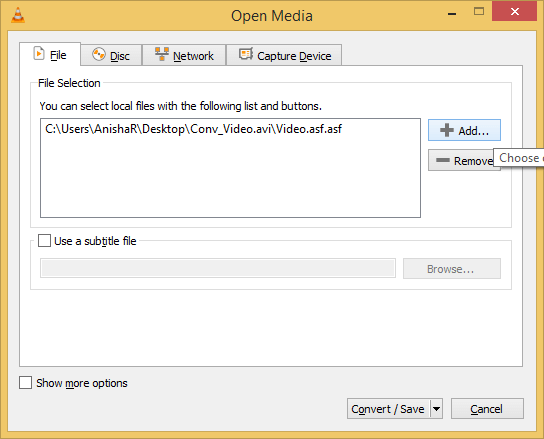Maximize the Open Media window
The height and width of the screenshot is (439, 544).
tap(479, 12)
